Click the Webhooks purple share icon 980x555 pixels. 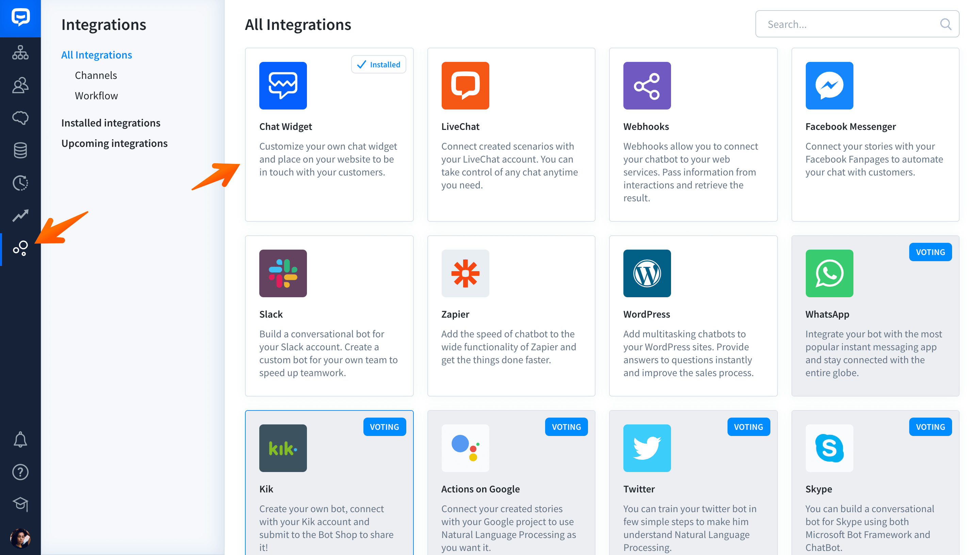647,86
